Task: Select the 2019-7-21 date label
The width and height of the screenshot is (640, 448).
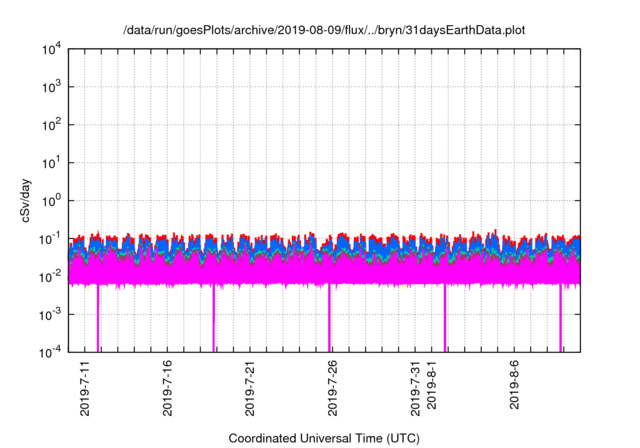Action: (250, 388)
